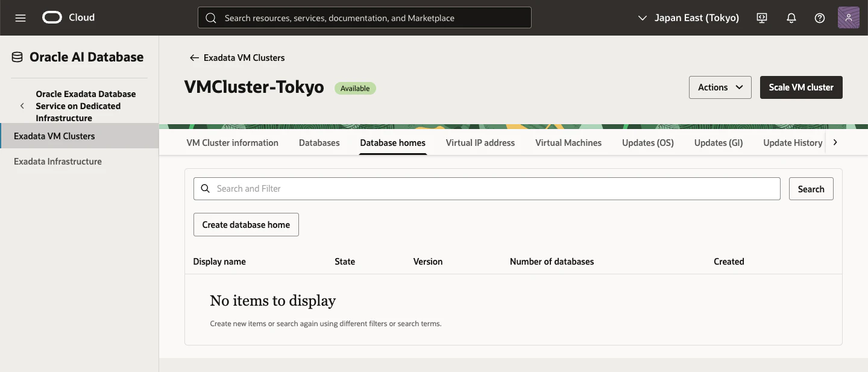Focus the top global search field
Image resolution: width=868 pixels, height=372 pixels.
tap(364, 17)
